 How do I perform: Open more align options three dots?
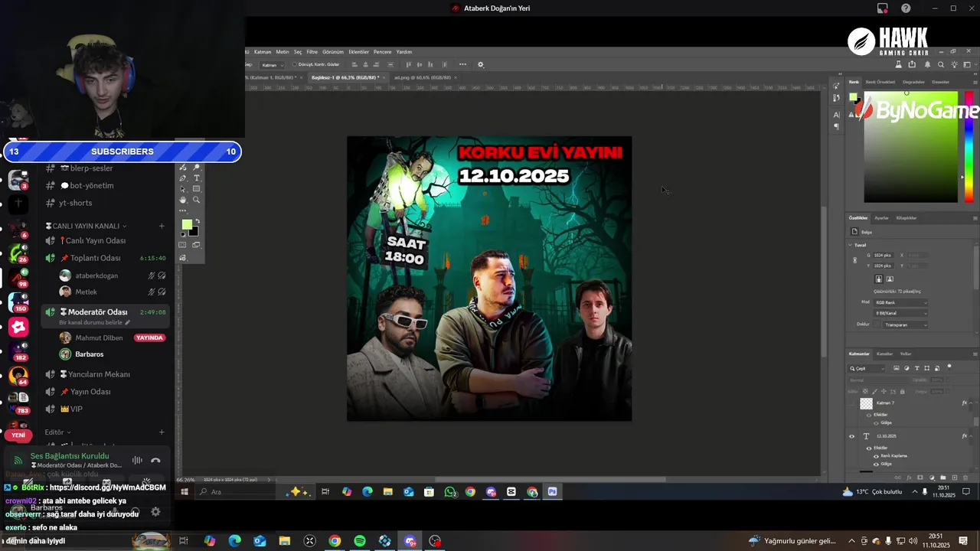click(x=462, y=64)
